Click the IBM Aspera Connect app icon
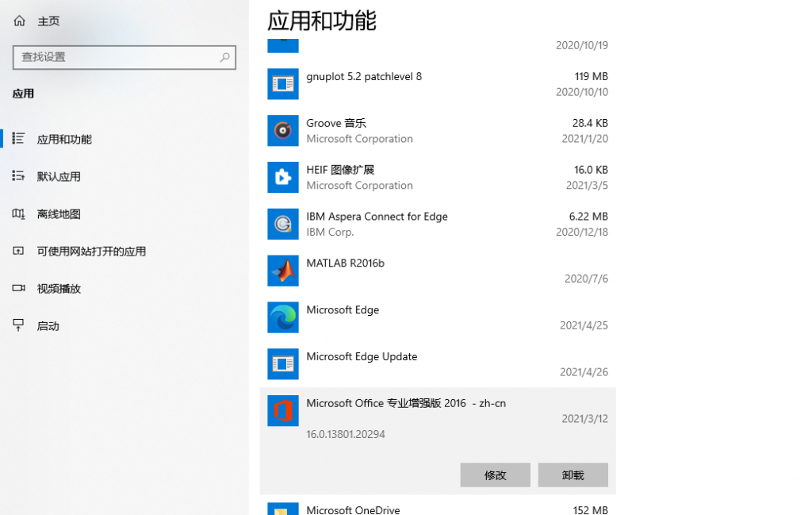Image resolution: width=812 pixels, height=515 pixels. 283,224
